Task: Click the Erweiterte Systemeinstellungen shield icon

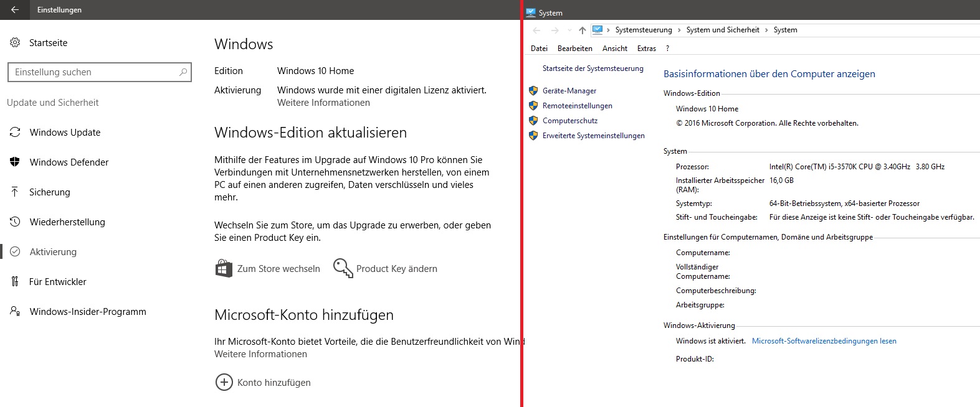Action: pos(533,136)
